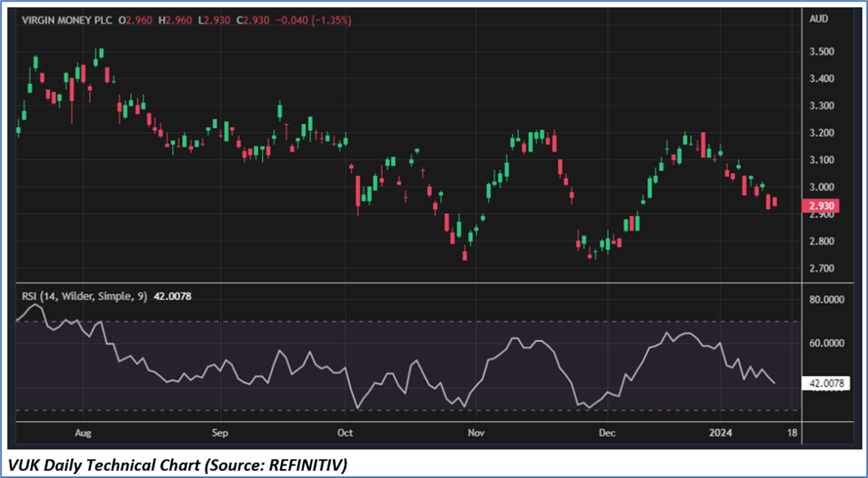This screenshot has width=868, height=478.
Task: Click the AUD currency label
Action: coord(818,19)
